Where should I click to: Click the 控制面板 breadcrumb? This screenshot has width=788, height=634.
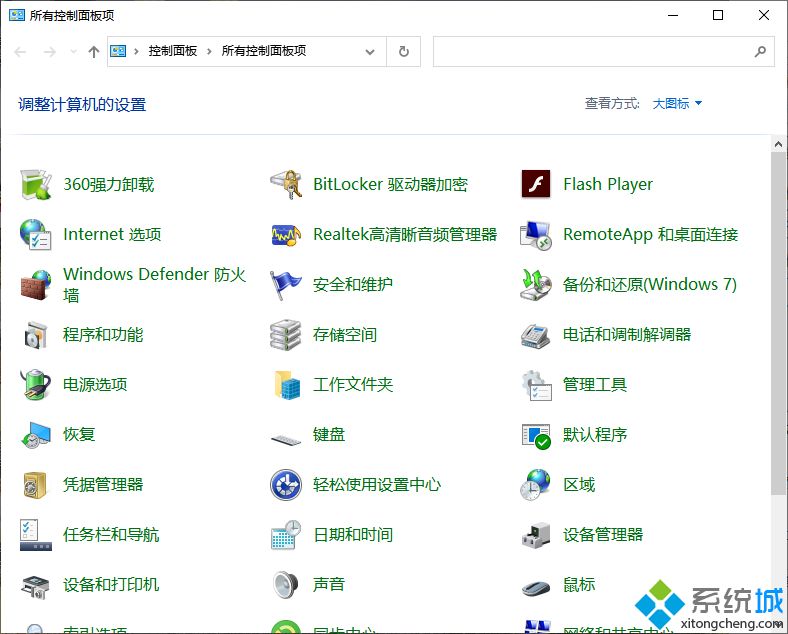[172, 51]
